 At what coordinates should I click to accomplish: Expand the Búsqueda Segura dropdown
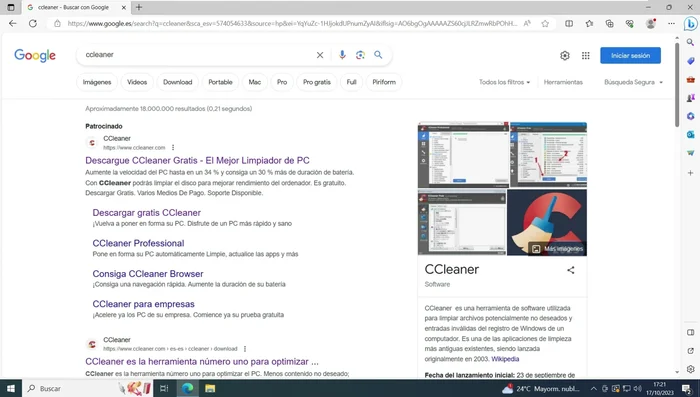pyautogui.click(x=633, y=82)
